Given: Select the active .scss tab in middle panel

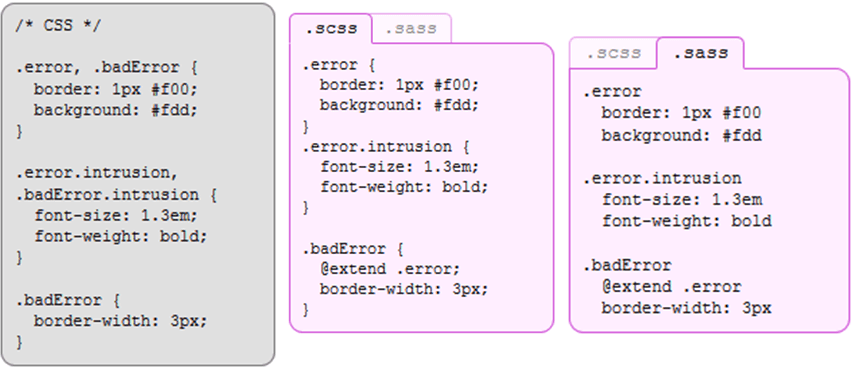Looking at the screenshot, I should click(x=331, y=28).
